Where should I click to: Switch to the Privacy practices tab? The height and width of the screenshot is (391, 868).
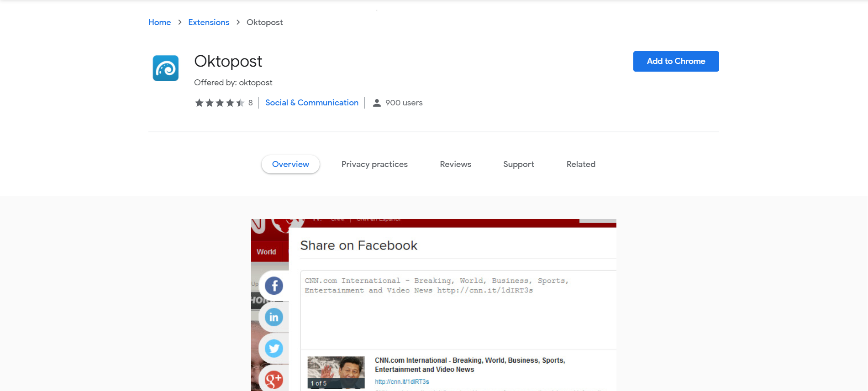click(x=374, y=164)
